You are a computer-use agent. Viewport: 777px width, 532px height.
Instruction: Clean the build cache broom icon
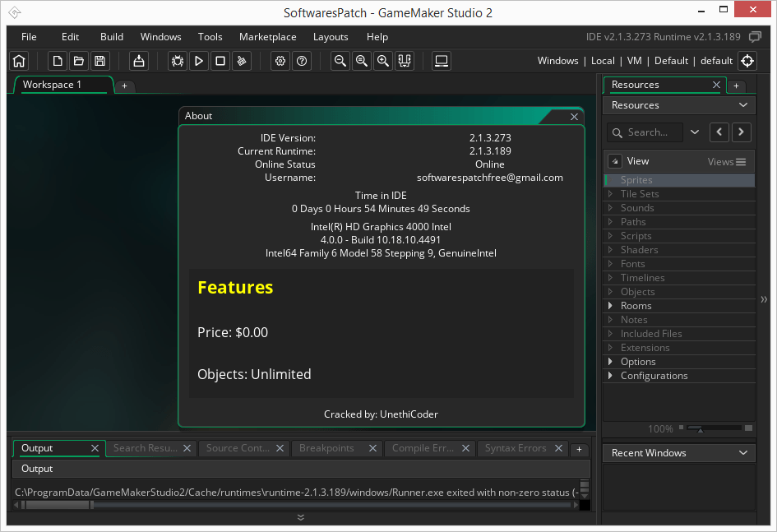pos(242,61)
